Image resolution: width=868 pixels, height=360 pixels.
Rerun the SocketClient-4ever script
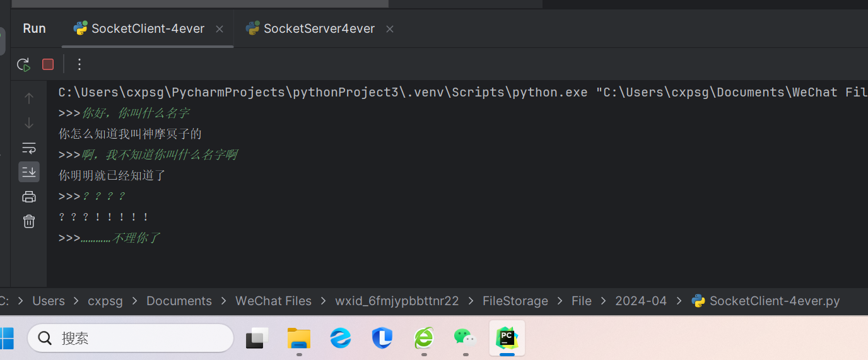tap(23, 64)
